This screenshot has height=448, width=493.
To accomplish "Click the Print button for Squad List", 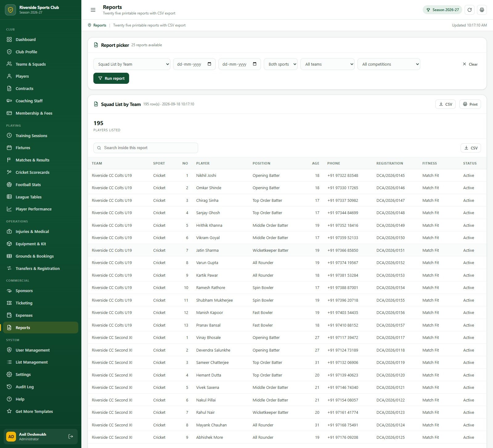I will [x=470, y=104].
